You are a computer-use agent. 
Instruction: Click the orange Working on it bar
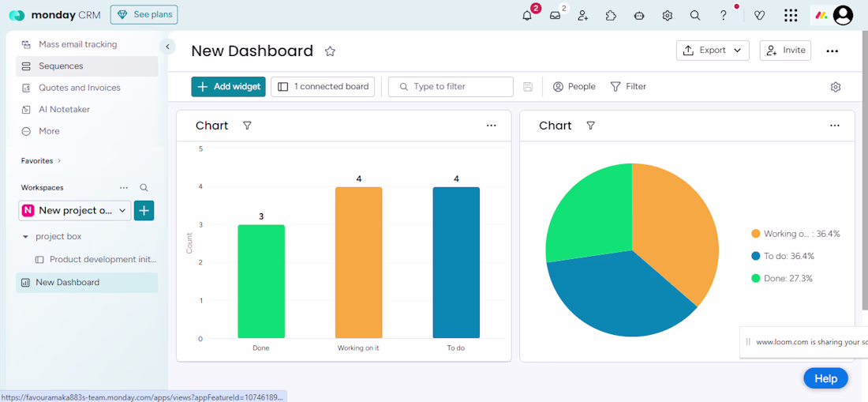pyautogui.click(x=359, y=262)
